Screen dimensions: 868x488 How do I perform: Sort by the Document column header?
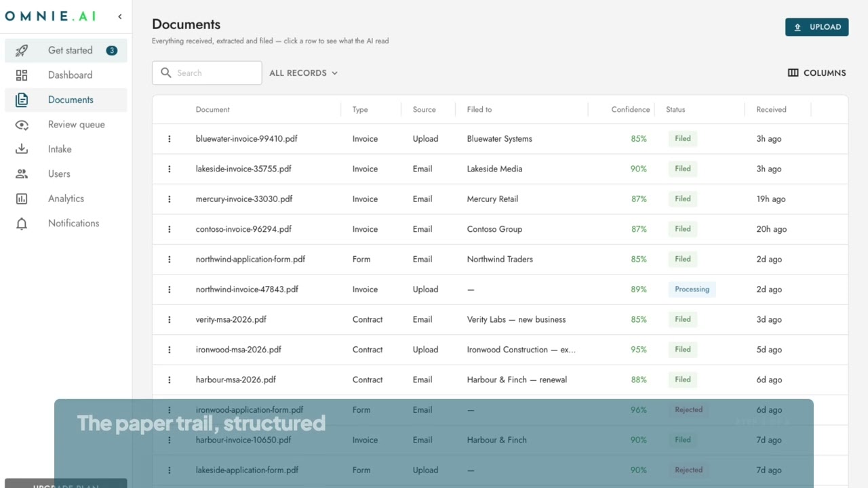coord(212,110)
